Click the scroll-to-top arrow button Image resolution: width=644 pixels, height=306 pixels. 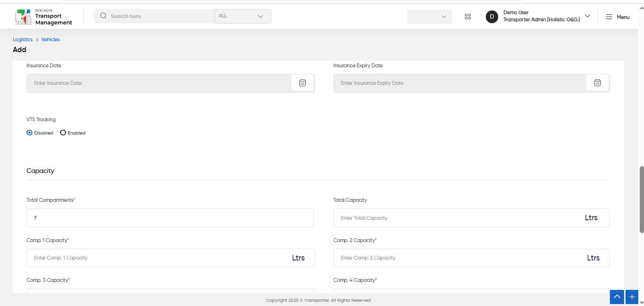(x=617, y=297)
